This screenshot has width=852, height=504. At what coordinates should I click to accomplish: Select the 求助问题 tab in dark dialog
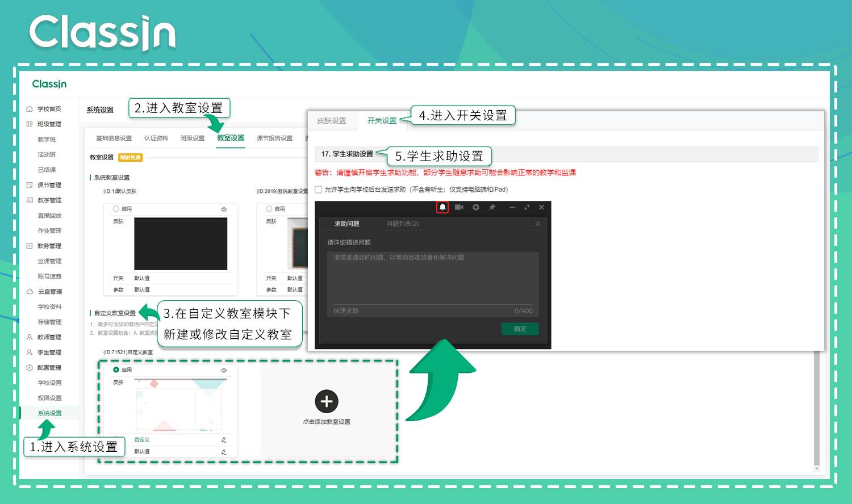(x=346, y=224)
